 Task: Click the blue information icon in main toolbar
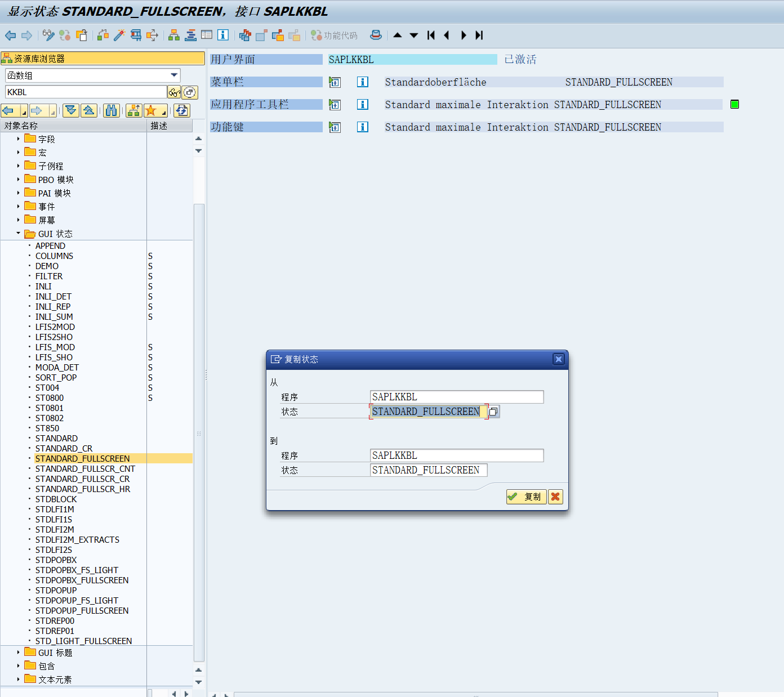(x=223, y=35)
